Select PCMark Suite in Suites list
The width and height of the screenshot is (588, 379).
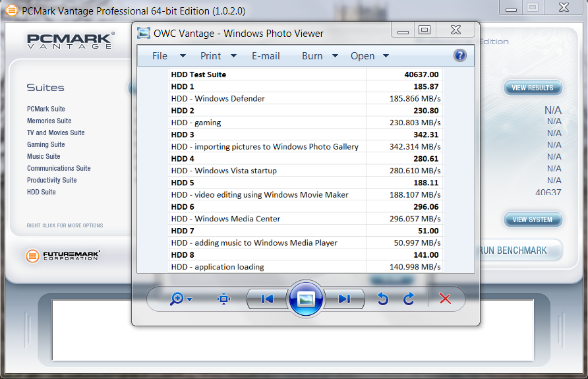(x=45, y=109)
